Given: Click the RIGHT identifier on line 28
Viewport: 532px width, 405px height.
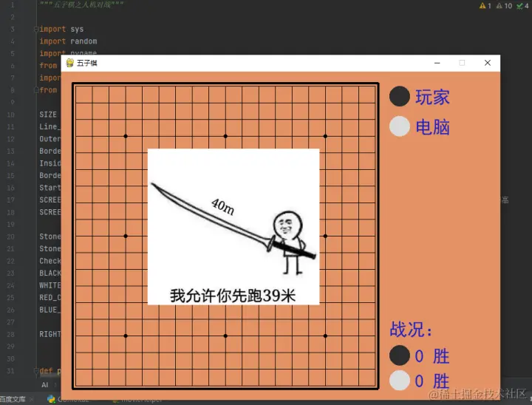Looking at the screenshot, I should click(x=50, y=334).
